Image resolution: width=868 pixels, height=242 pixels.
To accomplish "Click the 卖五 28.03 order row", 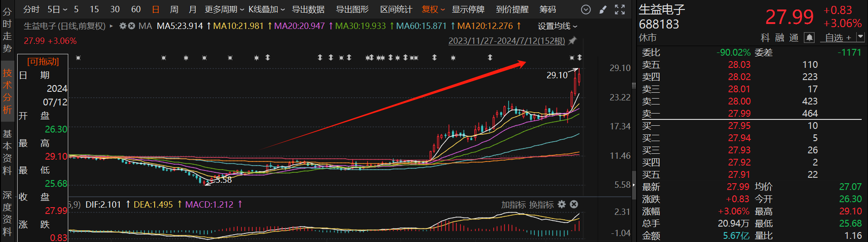I will 751,65.
